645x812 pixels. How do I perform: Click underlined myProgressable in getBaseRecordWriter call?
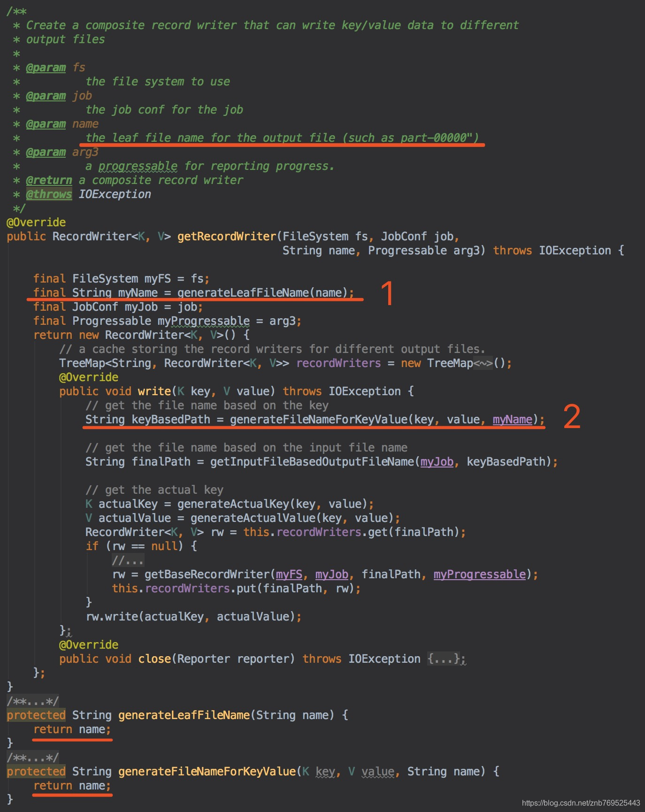pos(479,575)
